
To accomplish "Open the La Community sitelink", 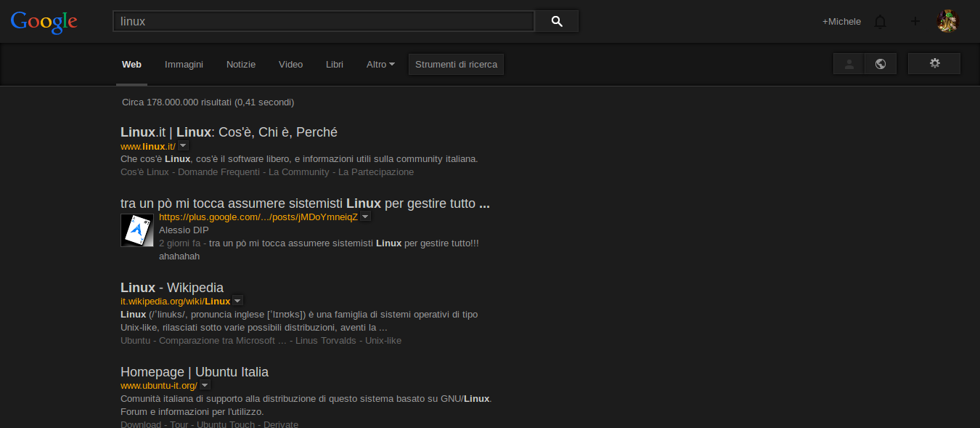I will (x=298, y=172).
